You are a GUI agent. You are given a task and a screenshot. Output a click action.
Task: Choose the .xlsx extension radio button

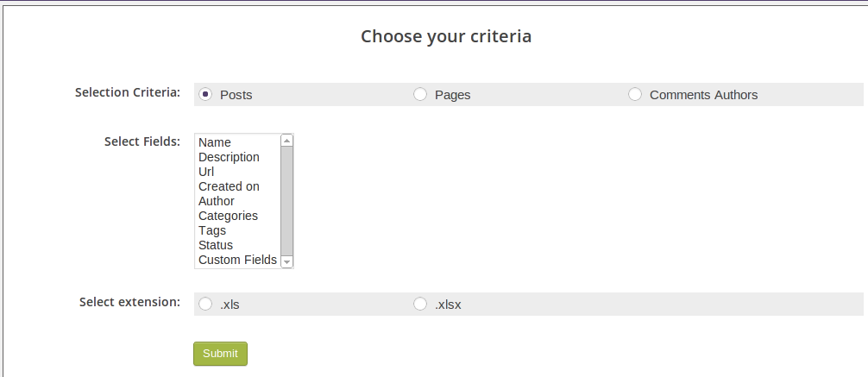420,304
